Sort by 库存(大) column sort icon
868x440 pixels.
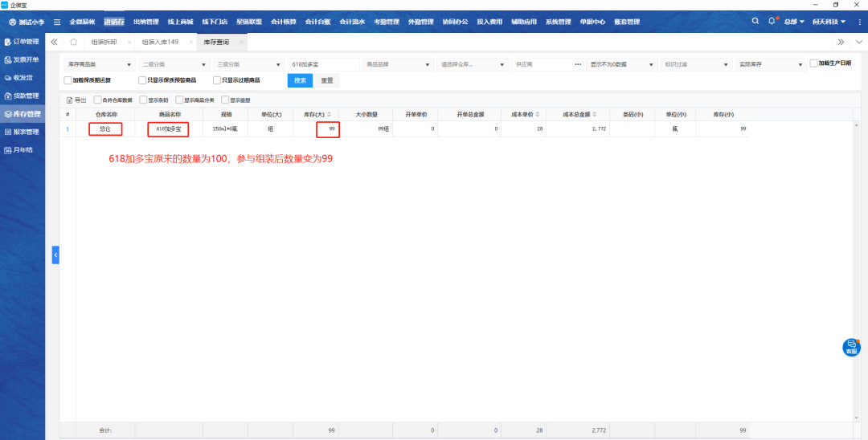pyautogui.click(x=329, y=114)
